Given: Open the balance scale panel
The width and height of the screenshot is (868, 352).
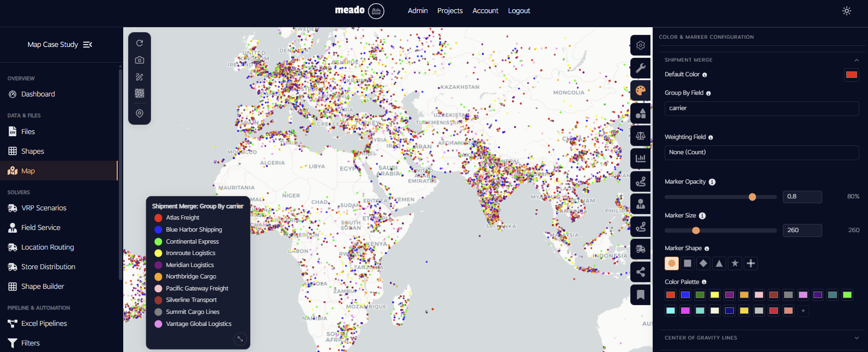Looking at the screenshot, I should (641, 136).
